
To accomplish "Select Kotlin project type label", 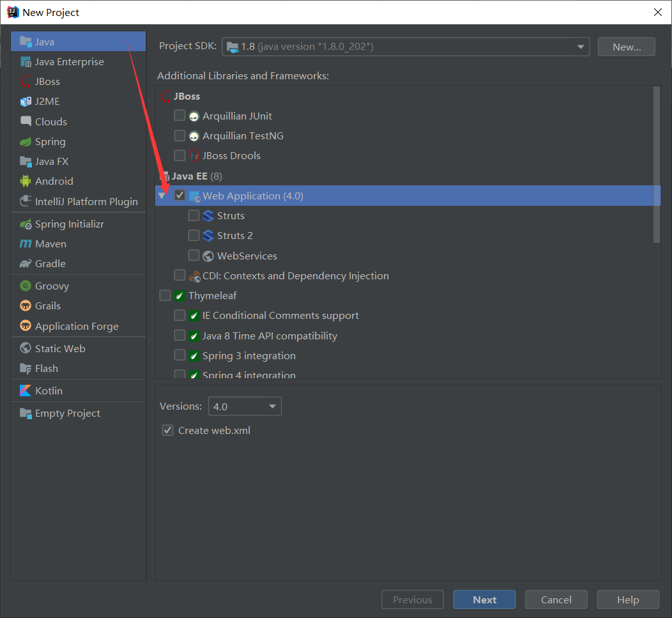I will click(x=49, y=390).
